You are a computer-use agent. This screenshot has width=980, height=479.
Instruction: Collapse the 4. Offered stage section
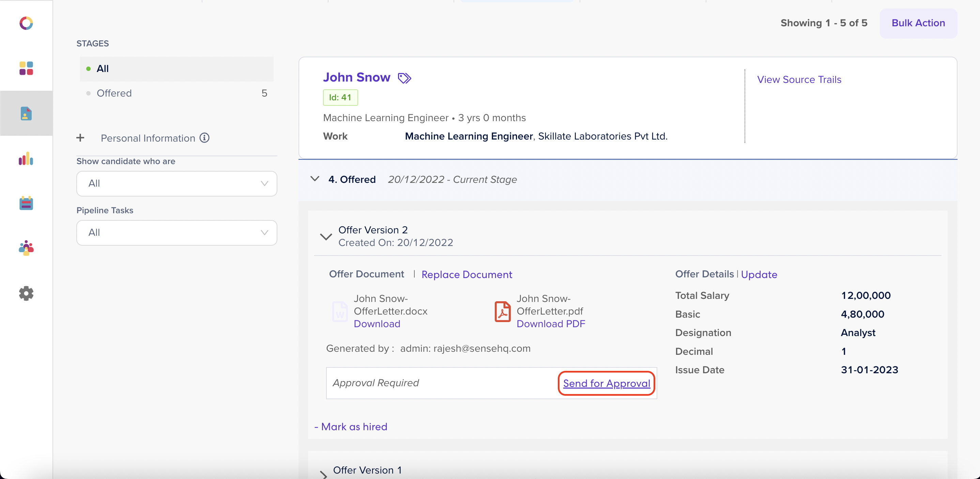click(x=315, y=179)
